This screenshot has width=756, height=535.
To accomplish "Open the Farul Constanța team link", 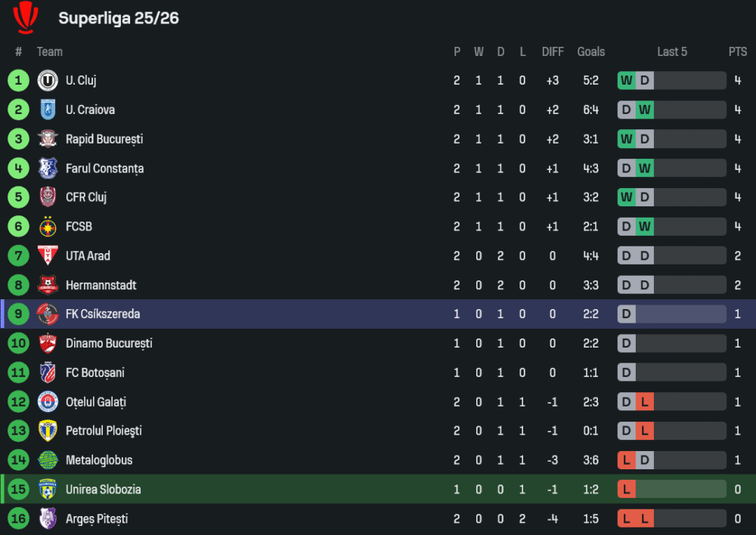I will tap(104, 169).
